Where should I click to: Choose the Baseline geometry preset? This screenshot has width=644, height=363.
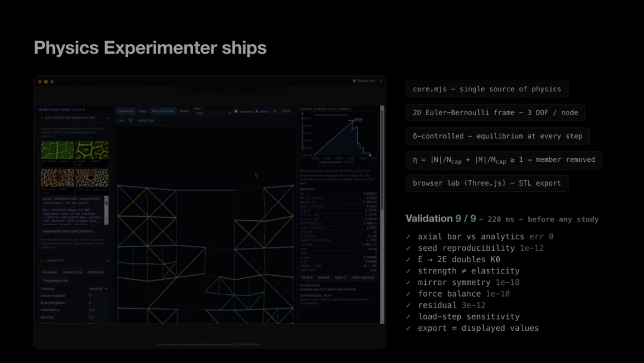click(49, 272)
